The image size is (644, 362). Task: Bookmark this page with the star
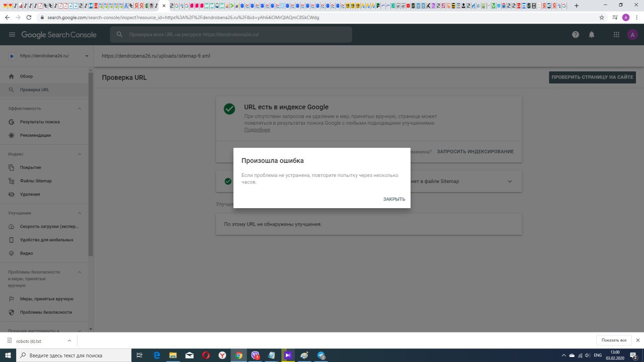pyautogui.click(x=602, y=17)
